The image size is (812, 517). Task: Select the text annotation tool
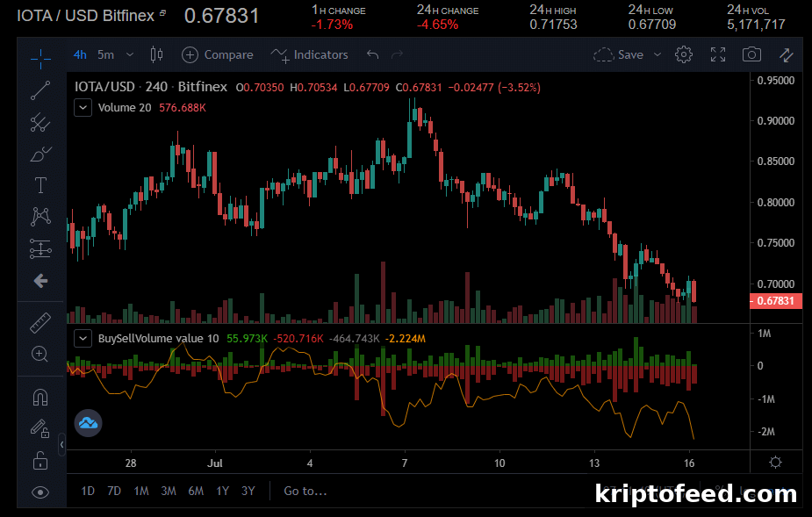40,185
